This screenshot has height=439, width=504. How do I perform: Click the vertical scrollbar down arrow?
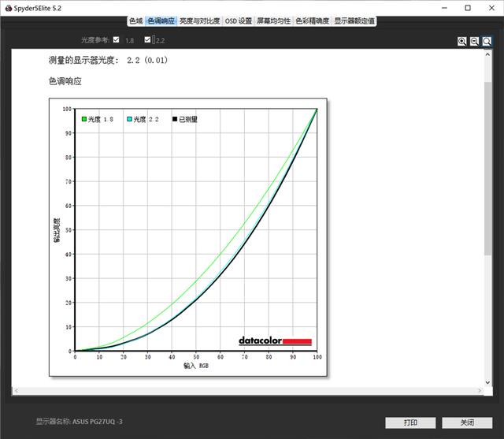tap(487, 382)
